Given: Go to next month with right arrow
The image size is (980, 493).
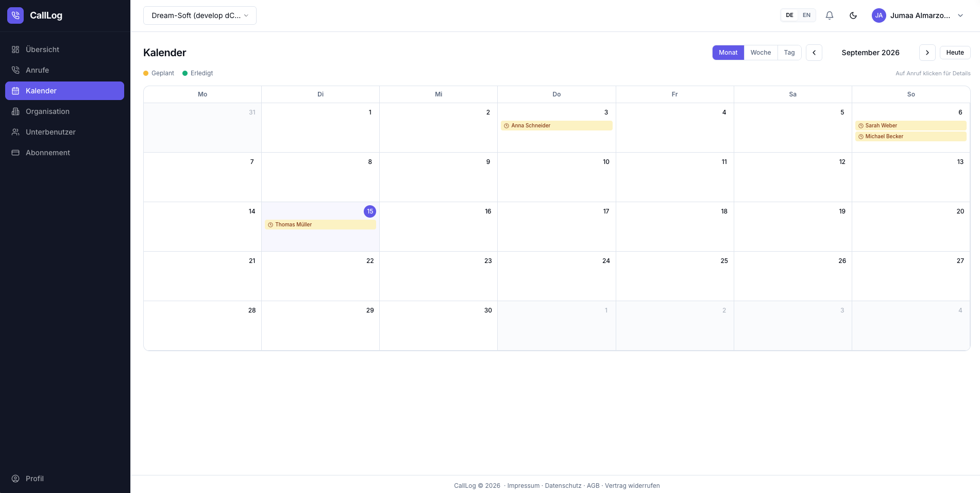Looking at the screenshot, I should pos(927,53).
